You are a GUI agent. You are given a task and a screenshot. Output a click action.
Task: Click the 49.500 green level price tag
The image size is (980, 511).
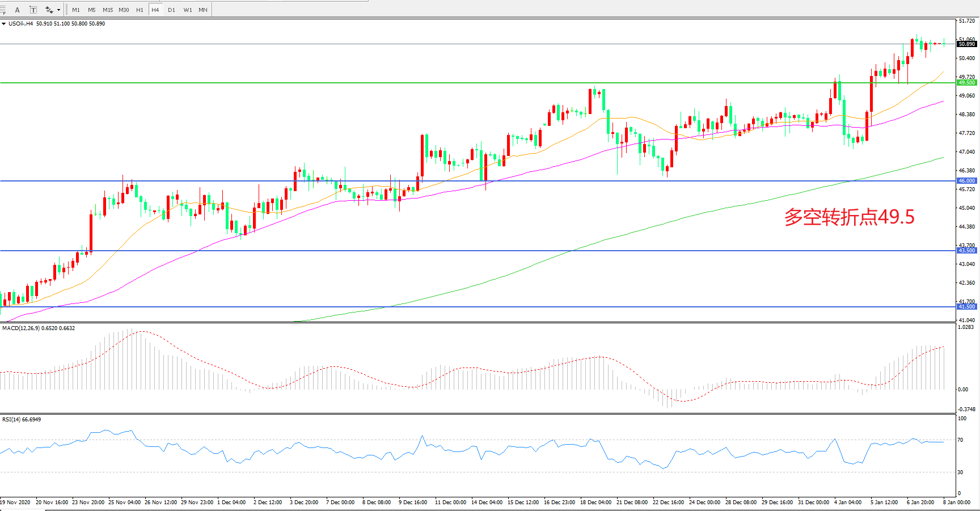967,83
